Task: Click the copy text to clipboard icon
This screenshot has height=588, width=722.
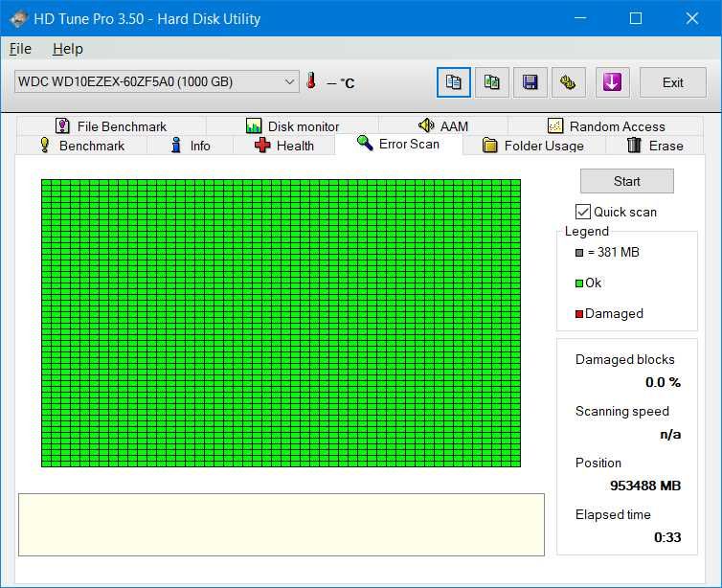Action: (454, 82)
